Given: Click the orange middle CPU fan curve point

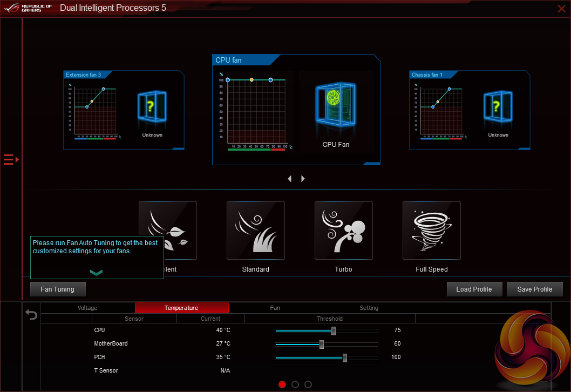Looking at the screenshot, I should (x=251, y=80).
